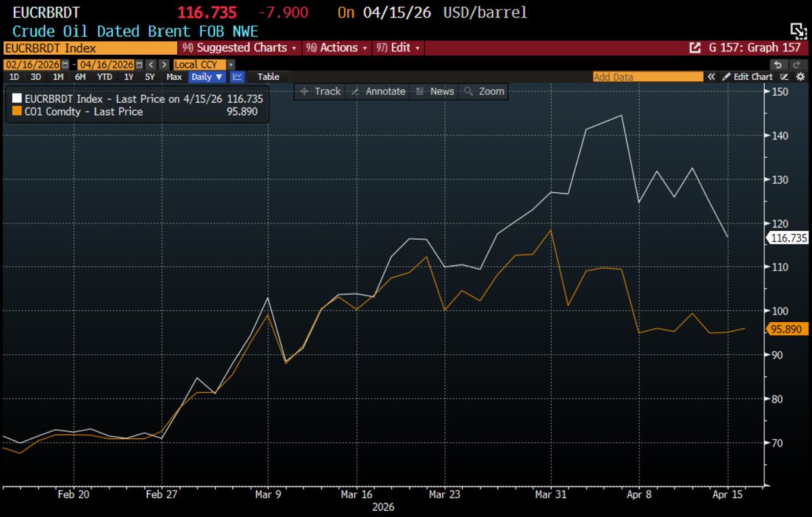
Task: Click the -7.900 price change value
Action: (x=284, y=12)
